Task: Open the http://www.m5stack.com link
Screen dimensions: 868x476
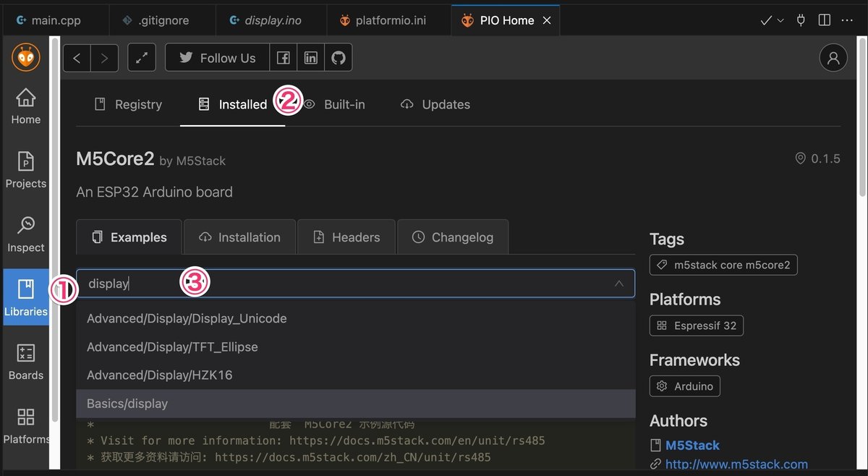Action: [x=736, y=464]
